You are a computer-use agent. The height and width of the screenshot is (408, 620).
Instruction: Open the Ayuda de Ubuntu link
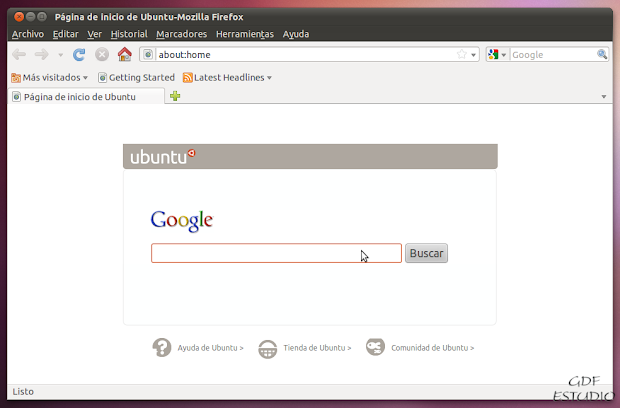(x=210, y=348)
